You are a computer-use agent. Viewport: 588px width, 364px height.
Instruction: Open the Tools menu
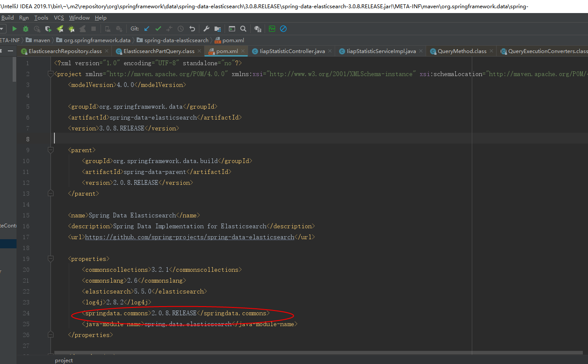coord(41,18)
